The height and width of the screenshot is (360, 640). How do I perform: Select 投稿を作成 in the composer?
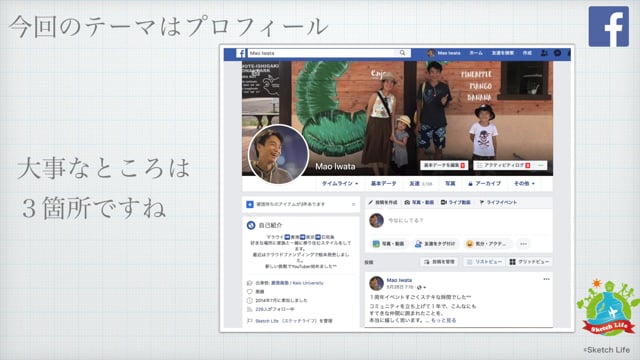[382, 202]
